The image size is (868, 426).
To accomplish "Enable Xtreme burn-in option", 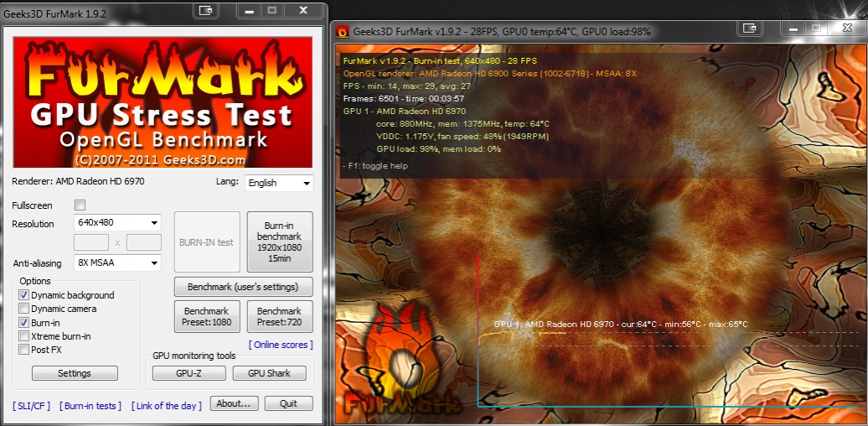I will tap(23, 336).
